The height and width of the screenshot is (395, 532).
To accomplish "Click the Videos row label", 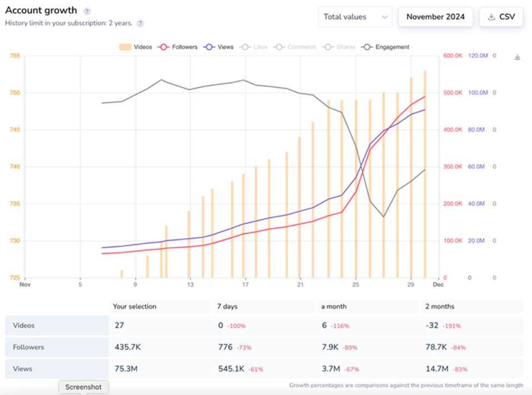I will 24,326.
